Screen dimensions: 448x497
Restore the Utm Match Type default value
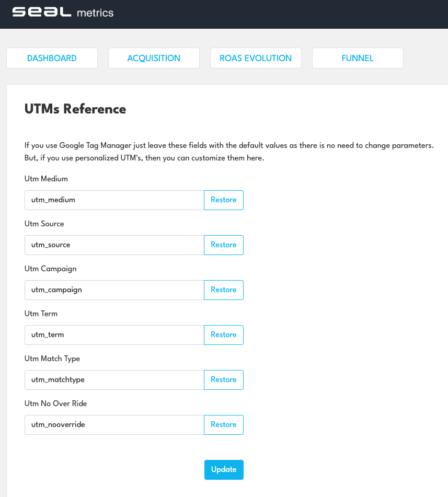click(223, 380)
